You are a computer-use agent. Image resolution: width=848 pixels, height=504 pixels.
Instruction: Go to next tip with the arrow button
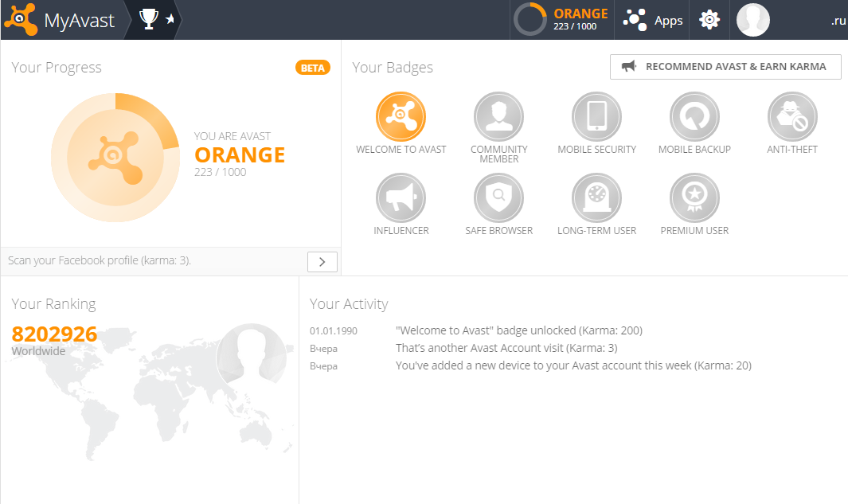(x=322, y=262)
